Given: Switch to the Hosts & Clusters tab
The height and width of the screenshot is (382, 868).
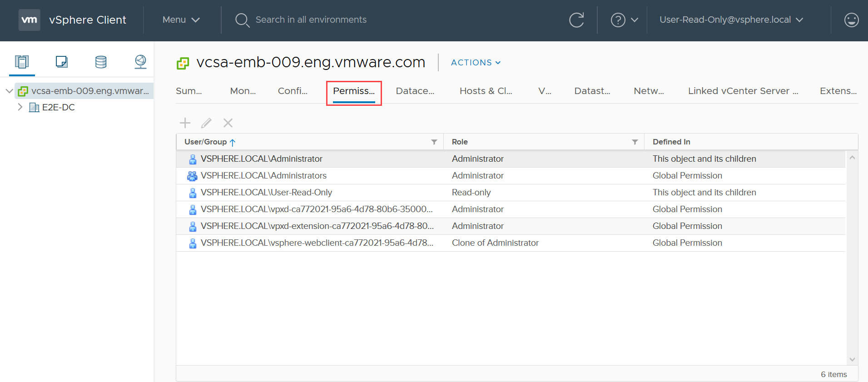Looking at the screenshot, I should (x=486, y=91).
